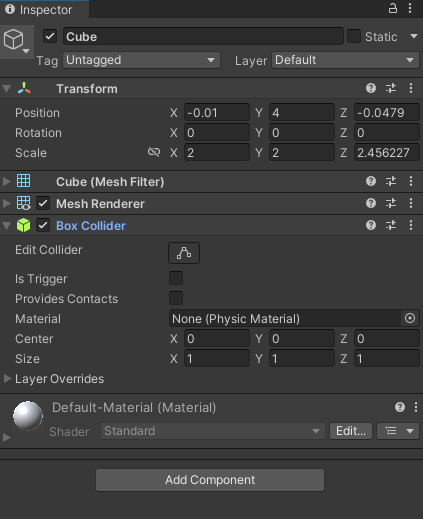The width and height of the screenshot is (423, 519).
Task: Open Mesh Renderer three-dot options menu
Action: 411,203
